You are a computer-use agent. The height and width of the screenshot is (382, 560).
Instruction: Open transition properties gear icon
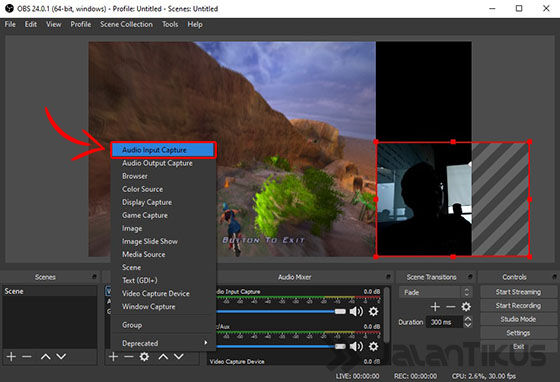click(x=466, y=307)
